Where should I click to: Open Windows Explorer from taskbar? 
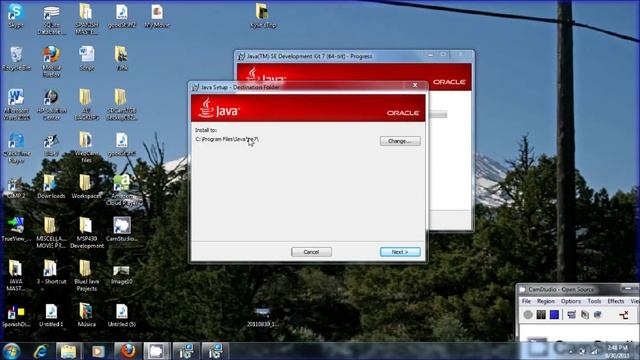coord(69,351)
